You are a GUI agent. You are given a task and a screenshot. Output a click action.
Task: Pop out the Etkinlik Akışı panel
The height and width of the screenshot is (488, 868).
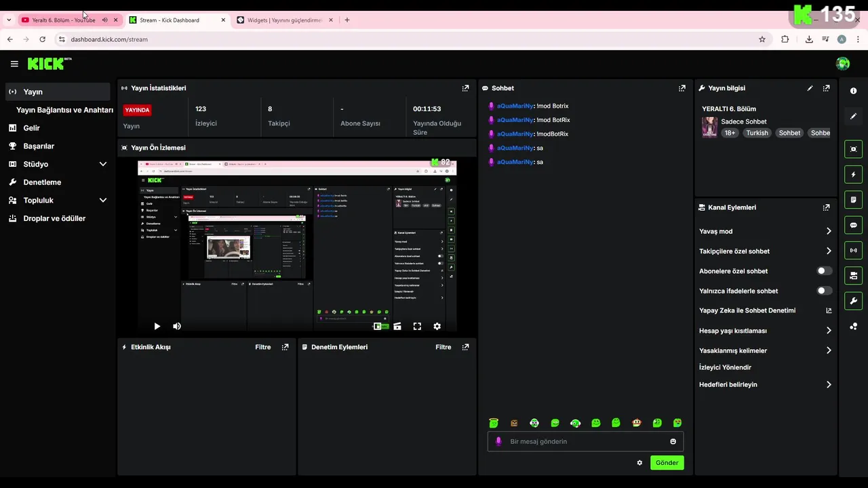point(285,347)
